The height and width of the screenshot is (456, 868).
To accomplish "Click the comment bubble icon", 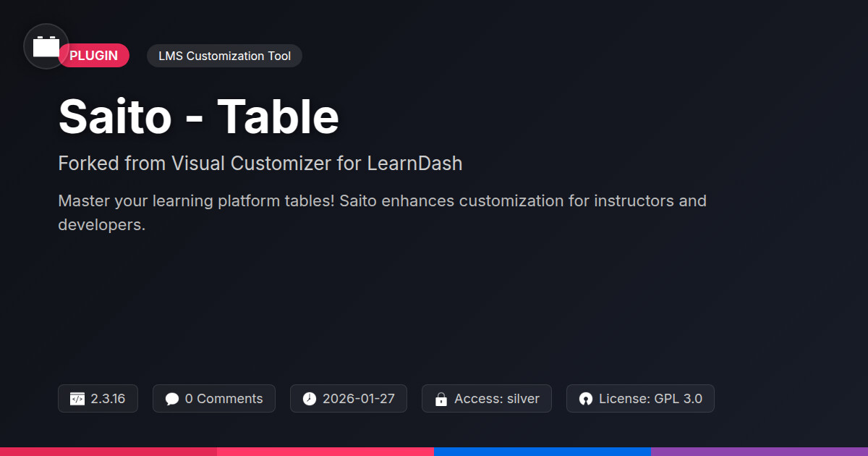I will click(172, 399).
